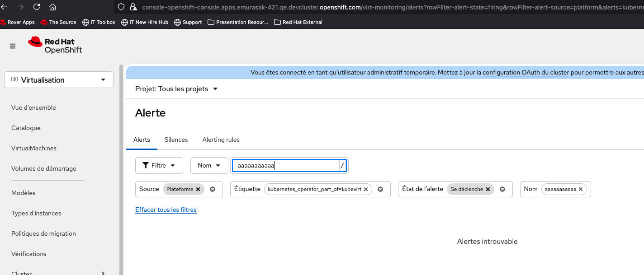
Task: Open the Filtre dropdown
Action: click(x=159, y=166)
